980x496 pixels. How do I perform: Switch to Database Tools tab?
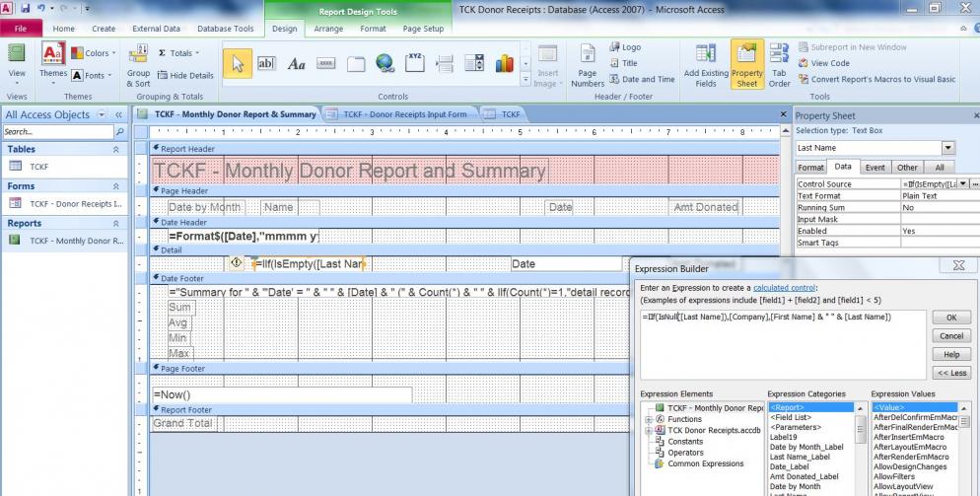point(226,29)
